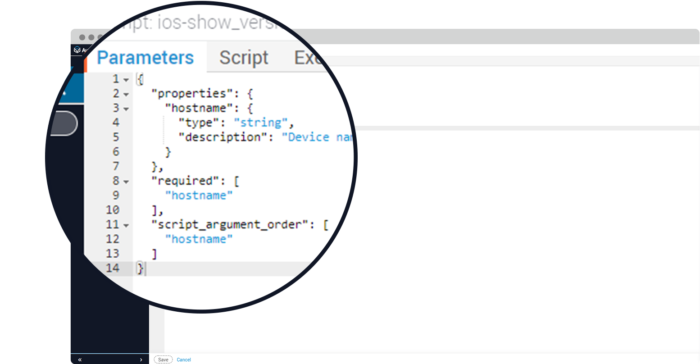The width and height of the screenshot is (700, 364).
Task: Click the Cancel link
Action: point(183,360)
